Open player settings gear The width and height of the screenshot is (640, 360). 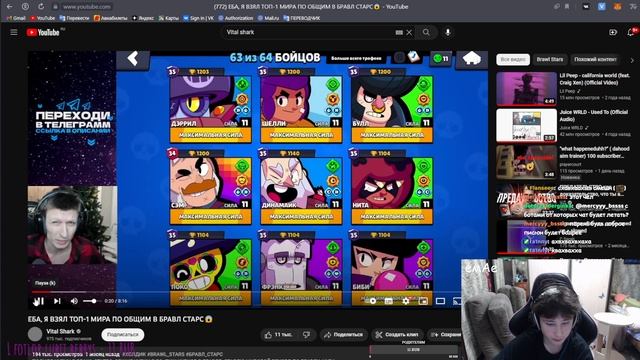click(406, 301)
